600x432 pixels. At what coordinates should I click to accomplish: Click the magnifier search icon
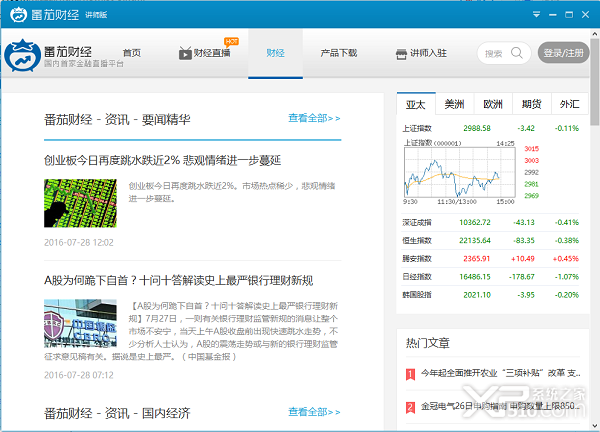(x=517, y=53)
